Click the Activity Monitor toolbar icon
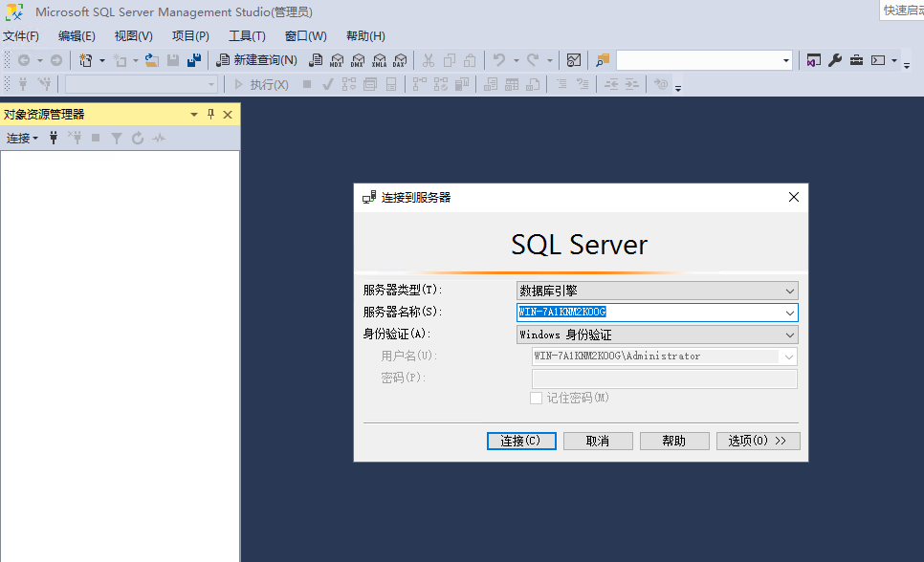924x562 pixels. coord(573,60)
